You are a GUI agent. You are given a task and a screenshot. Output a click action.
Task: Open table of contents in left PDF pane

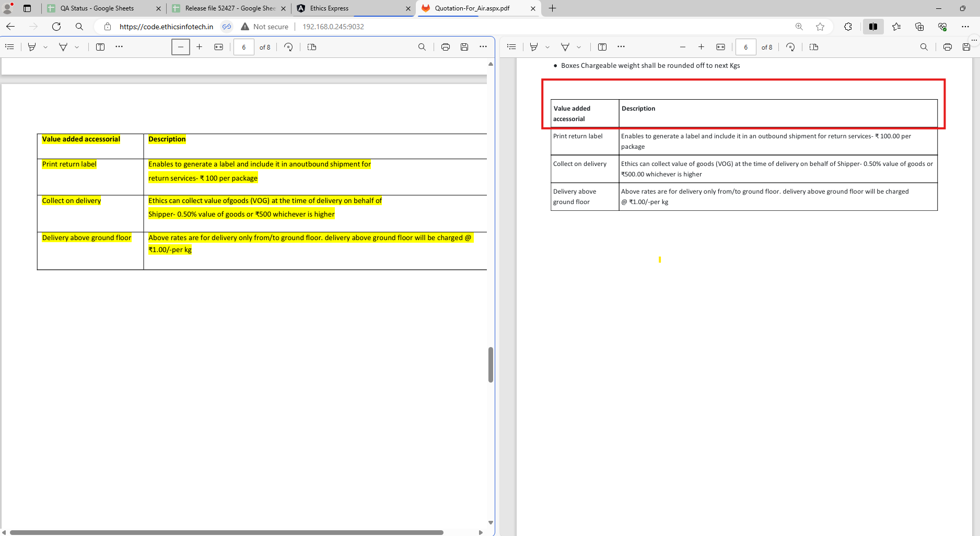pos(9,47)
